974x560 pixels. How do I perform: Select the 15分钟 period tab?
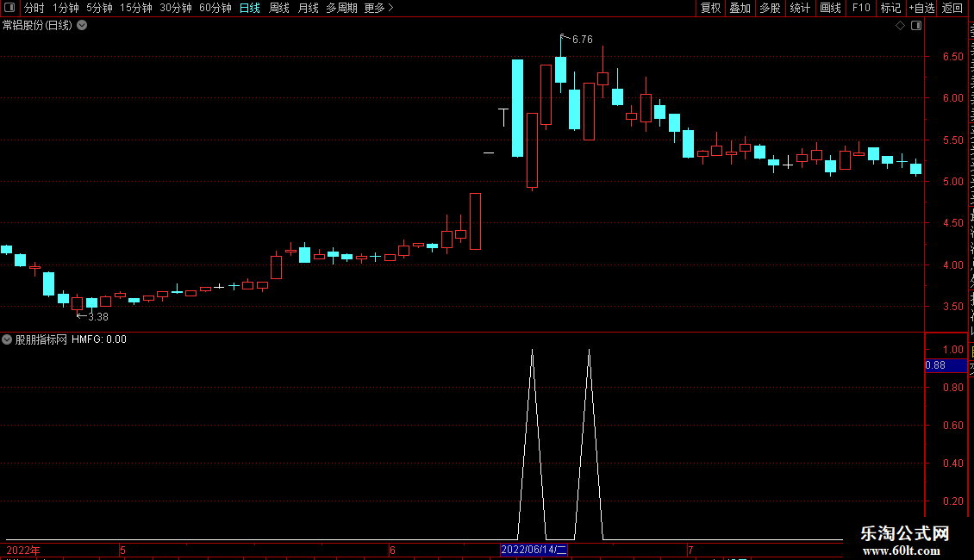(x=136, y=8)
